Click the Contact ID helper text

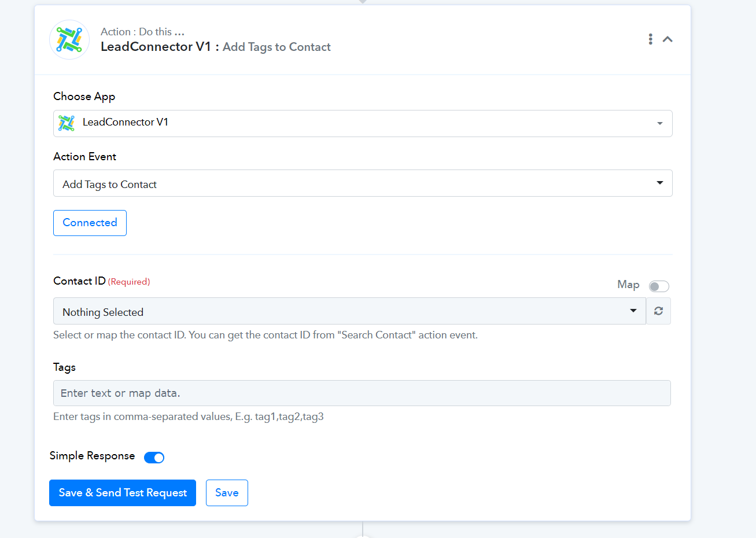pos(265,335)
